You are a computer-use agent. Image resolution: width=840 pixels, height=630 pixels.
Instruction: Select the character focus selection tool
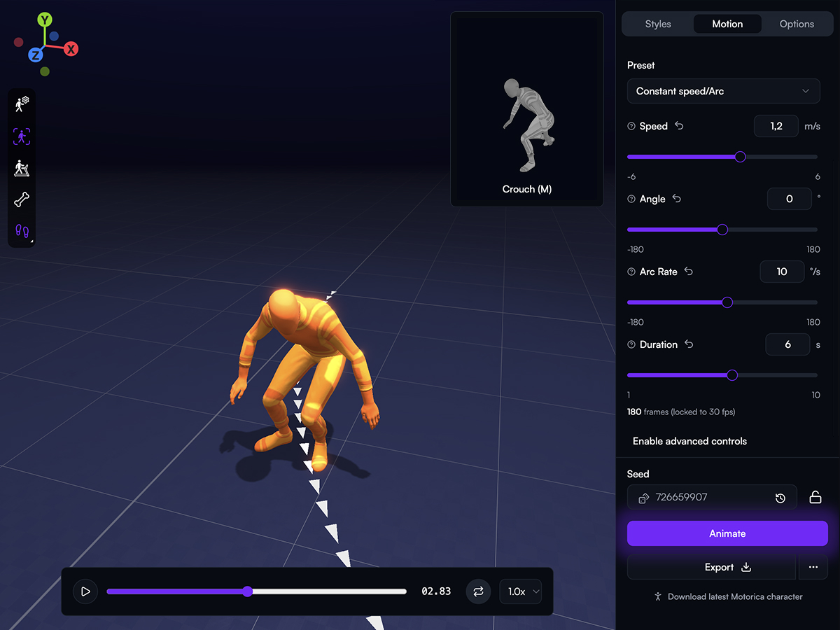(21, 136)
